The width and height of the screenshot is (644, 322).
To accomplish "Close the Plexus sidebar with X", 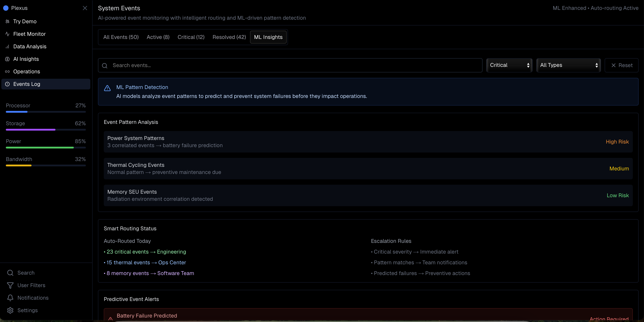I will 85,8.
